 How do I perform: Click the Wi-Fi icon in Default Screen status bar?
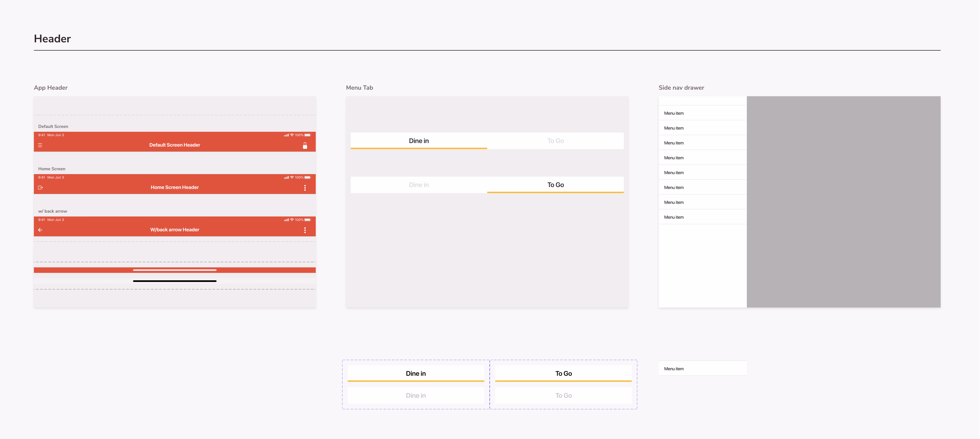click(x=292, y=135)
